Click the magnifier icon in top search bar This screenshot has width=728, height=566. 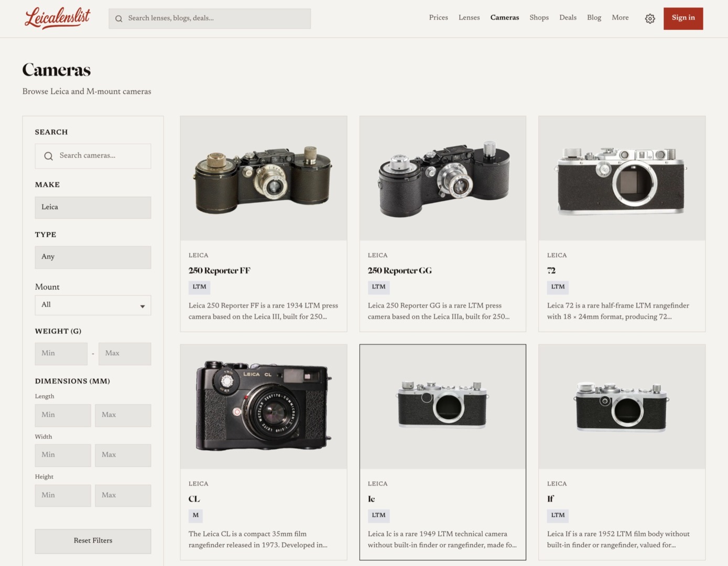coord(119,18)
